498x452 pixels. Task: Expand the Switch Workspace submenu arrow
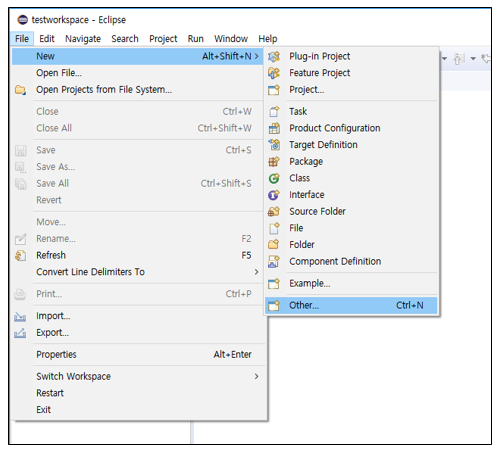coord(256,376)
